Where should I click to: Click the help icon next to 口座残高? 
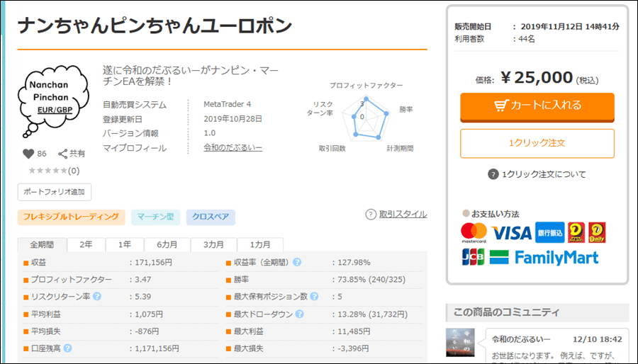click(x=68, y=348)
